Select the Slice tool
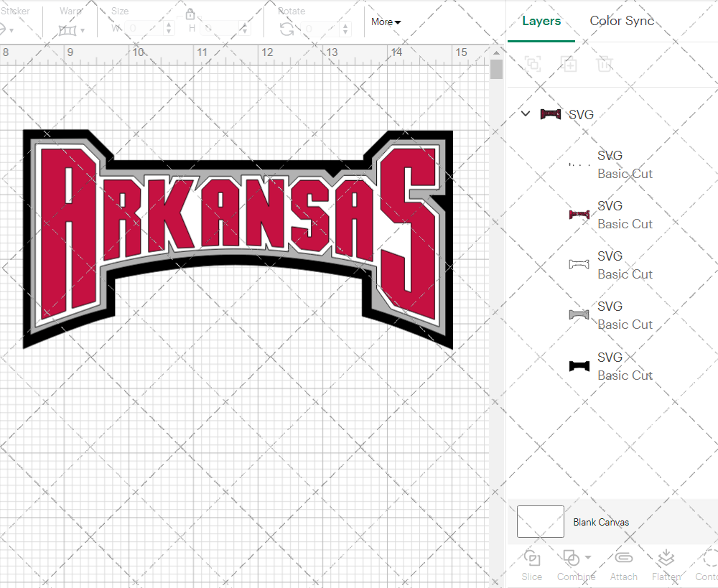The width and height of the screenshot is (718, 588). point(531,566)
